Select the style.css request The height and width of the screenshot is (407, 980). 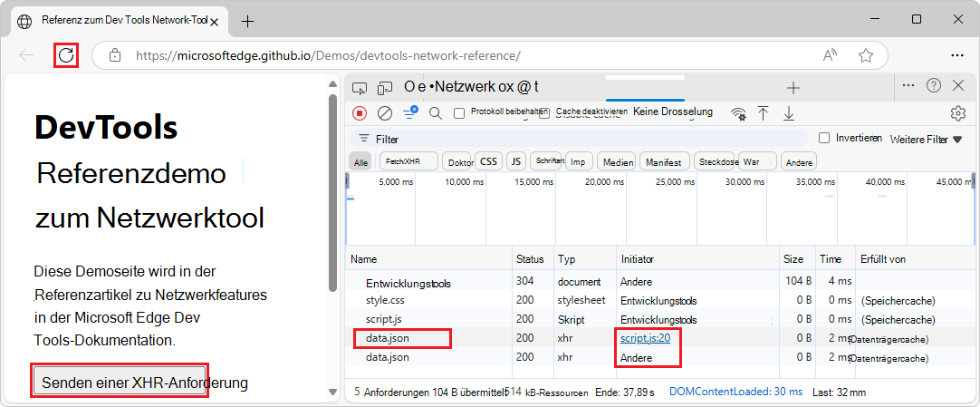click(386, 300)
